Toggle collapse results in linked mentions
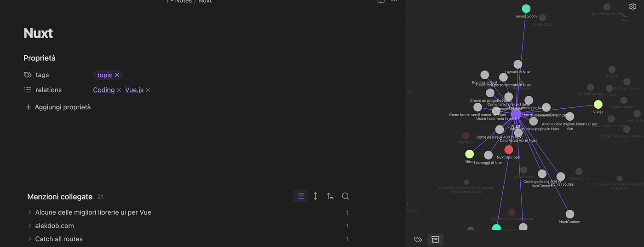644x247 pixels. (x=300, y=196)
